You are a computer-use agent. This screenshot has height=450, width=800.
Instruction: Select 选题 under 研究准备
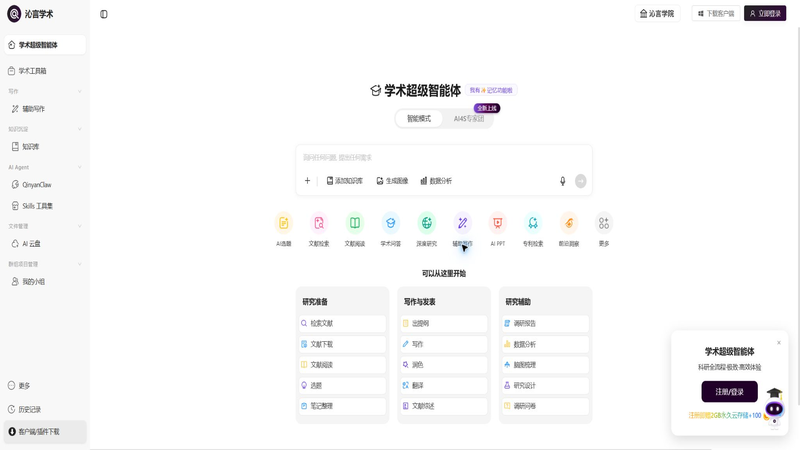point(342,386)
